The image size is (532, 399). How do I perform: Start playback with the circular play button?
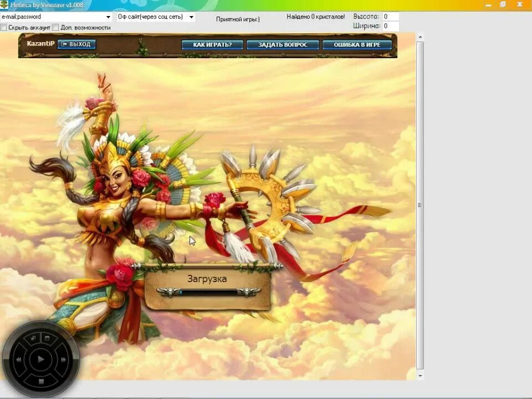point(40,359)
